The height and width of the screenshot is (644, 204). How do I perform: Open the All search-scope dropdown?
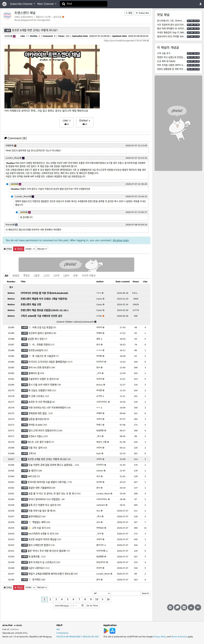tap(101, 593)
